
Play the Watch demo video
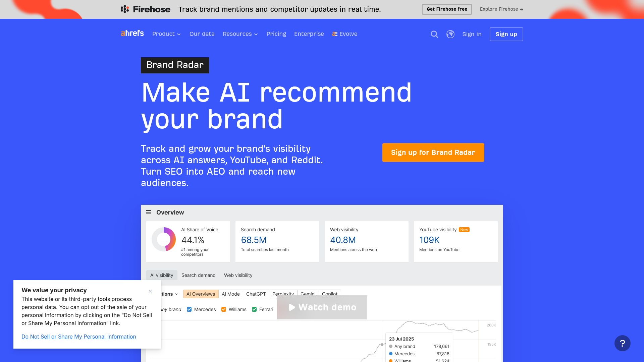(322, 307)
